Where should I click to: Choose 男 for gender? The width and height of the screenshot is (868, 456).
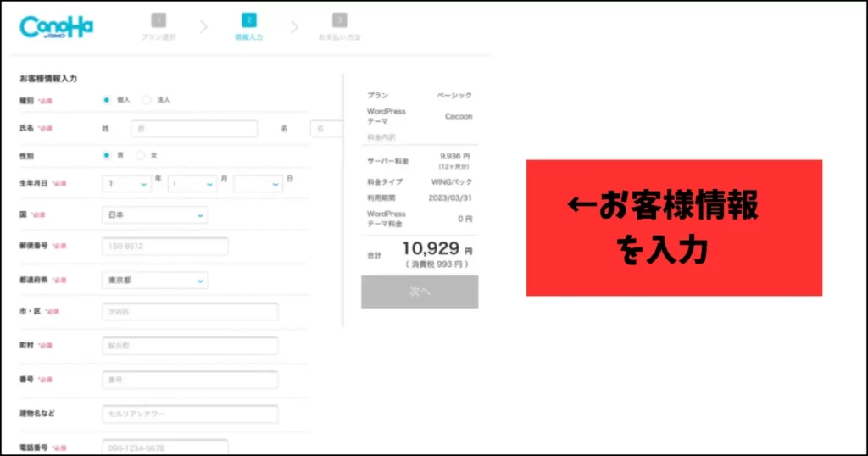pos(106,155)
